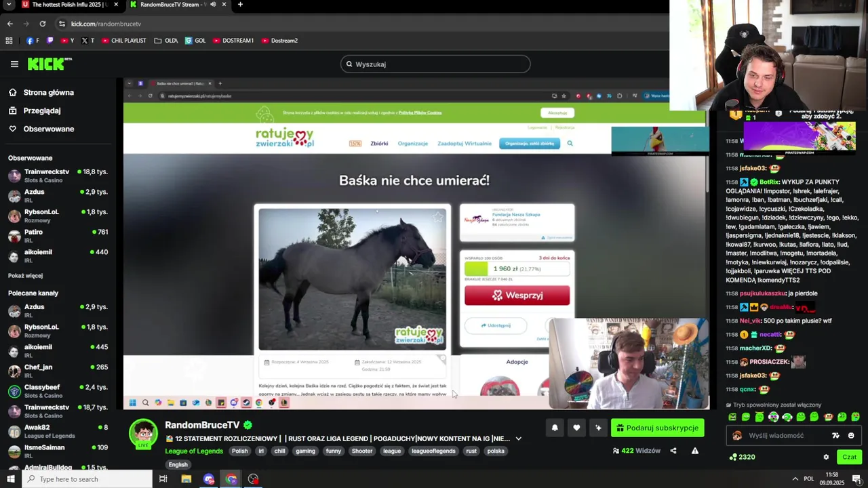The height and width of the screenshot is (488, 868).
Task: Open the ItsmeSaiman recommended channel
Action: 58,451
